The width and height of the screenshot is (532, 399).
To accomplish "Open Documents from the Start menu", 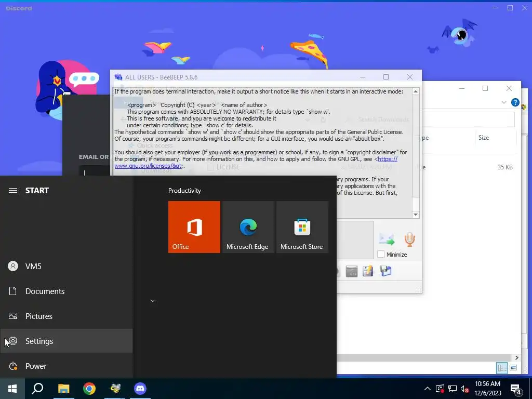I will click(66, 291).
